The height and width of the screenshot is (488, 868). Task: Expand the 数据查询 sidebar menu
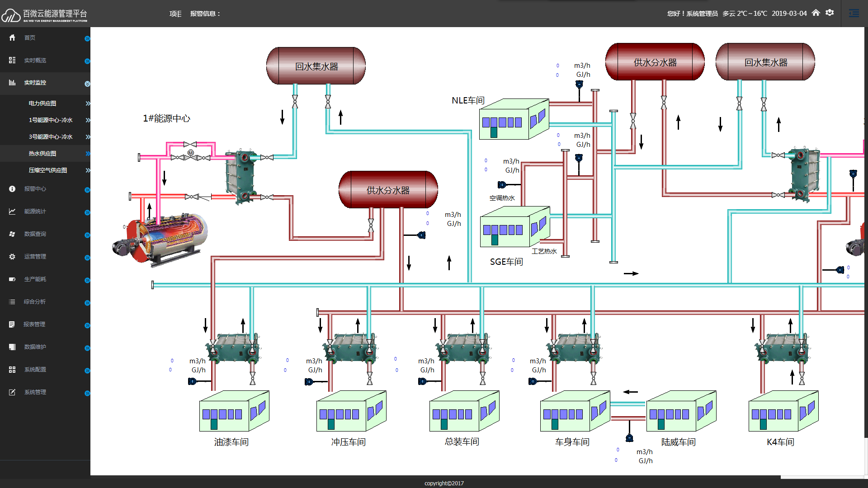(x=35, y=234)
